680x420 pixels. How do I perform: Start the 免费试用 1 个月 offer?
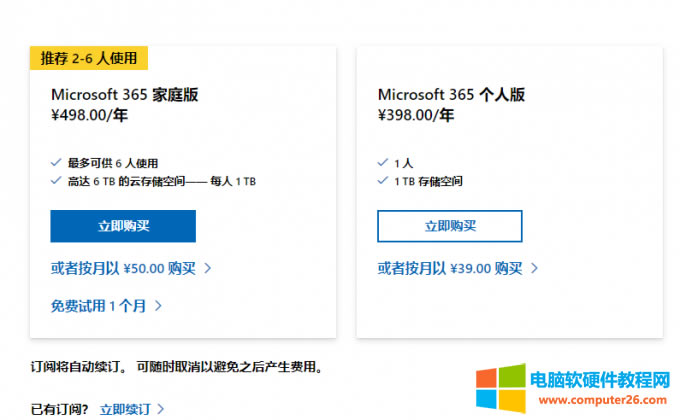[99, 306]
